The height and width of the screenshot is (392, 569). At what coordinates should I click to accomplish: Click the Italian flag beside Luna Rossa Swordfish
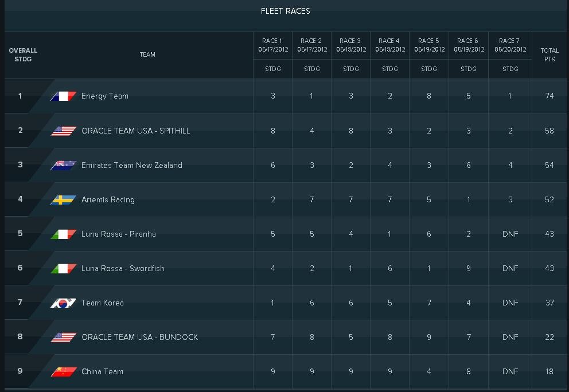64,268
